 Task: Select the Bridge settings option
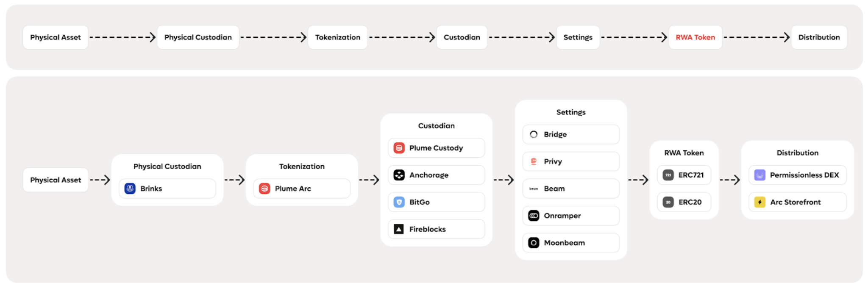(x=570, y=134)
